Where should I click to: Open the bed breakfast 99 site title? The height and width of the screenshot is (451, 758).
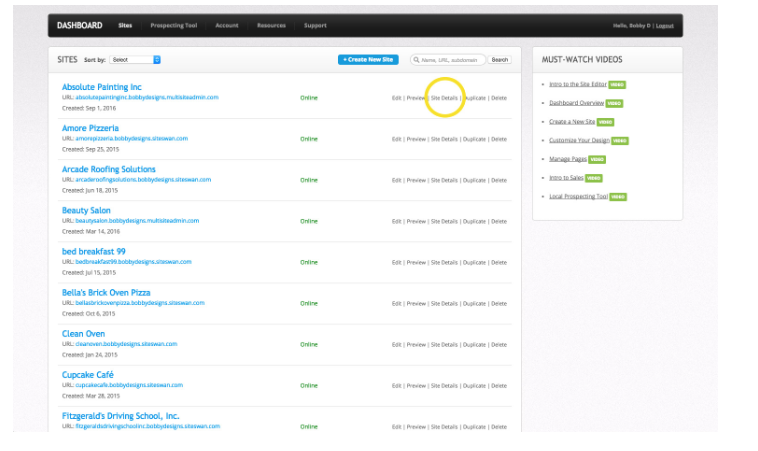tap(94, 251)
